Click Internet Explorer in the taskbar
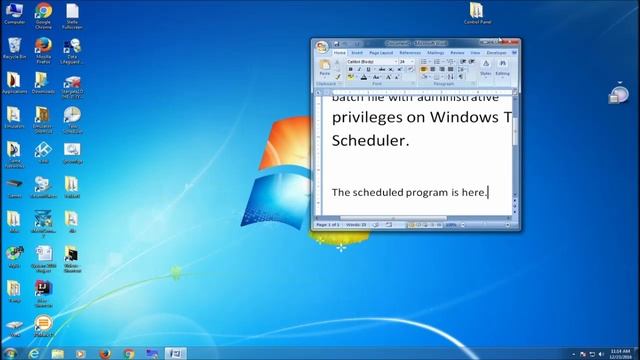 click(34, 353)
